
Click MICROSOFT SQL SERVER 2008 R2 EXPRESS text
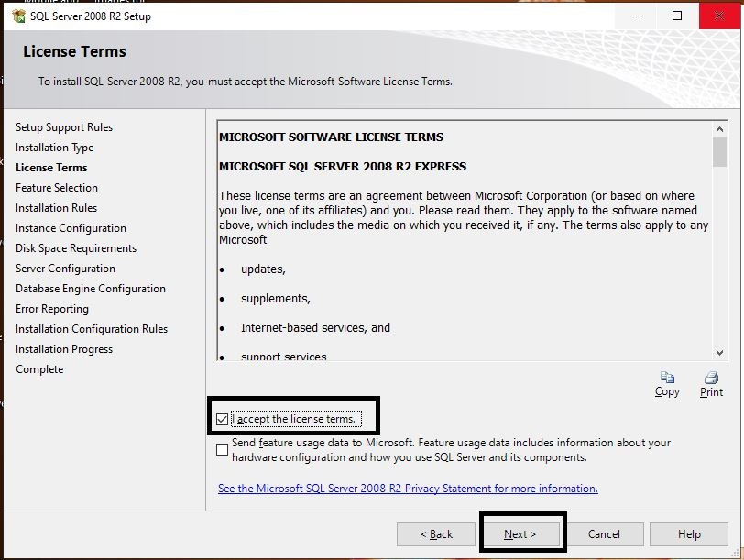point(343,167)
